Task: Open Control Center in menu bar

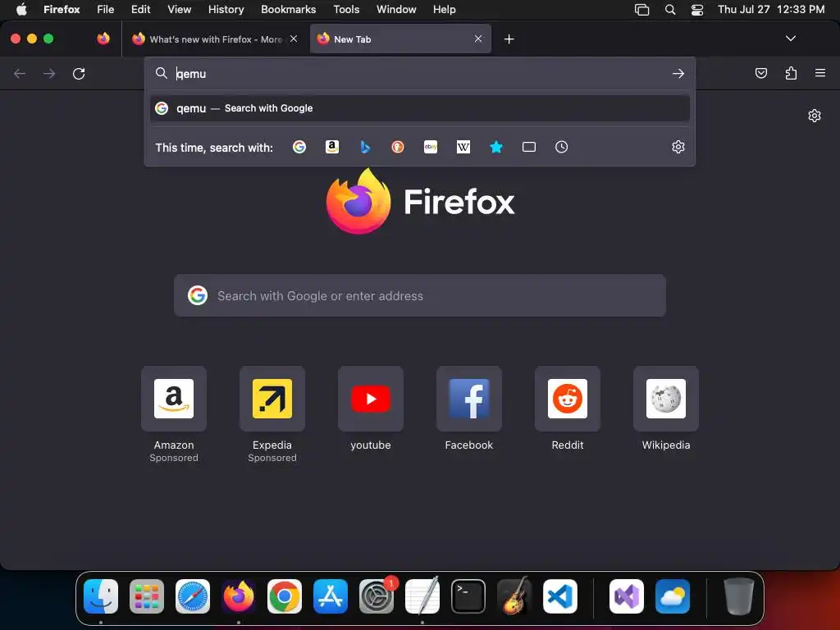Action: [x=697, y=10]
